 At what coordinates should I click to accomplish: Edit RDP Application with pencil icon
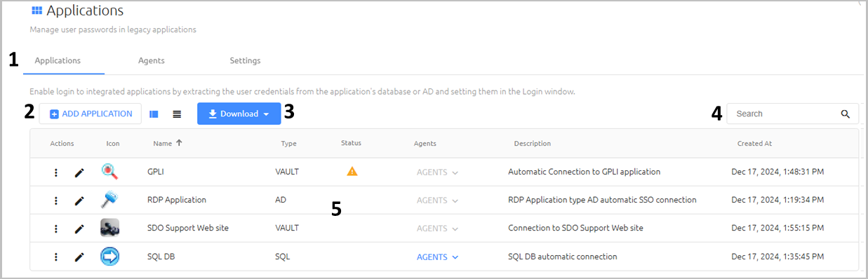(x=79, y=200)
